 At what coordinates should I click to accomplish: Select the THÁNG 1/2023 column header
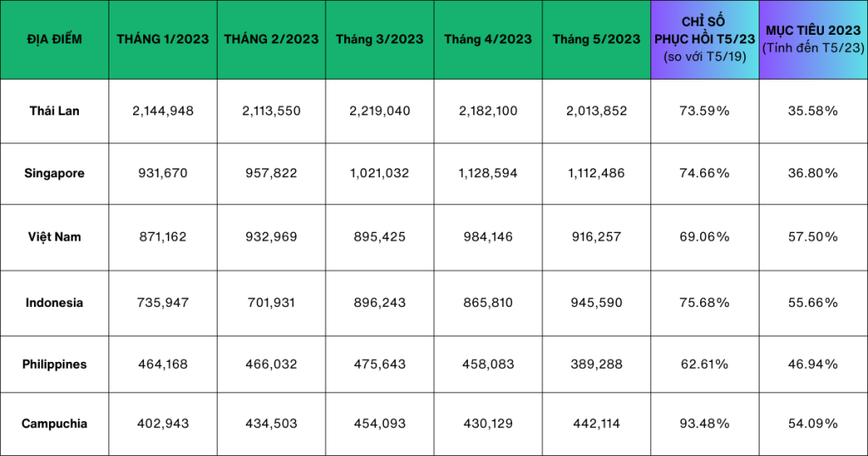(163, 40)
